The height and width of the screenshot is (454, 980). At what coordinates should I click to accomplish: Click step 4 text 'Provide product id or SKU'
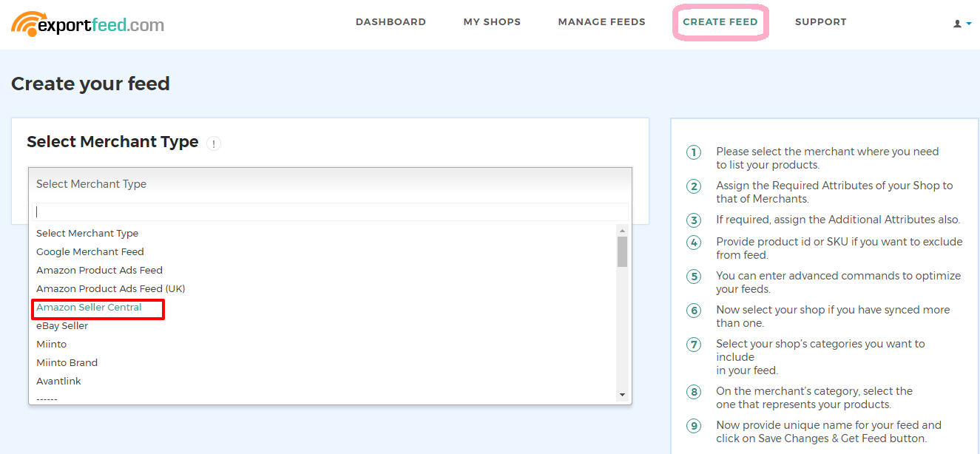pos(839,248)
